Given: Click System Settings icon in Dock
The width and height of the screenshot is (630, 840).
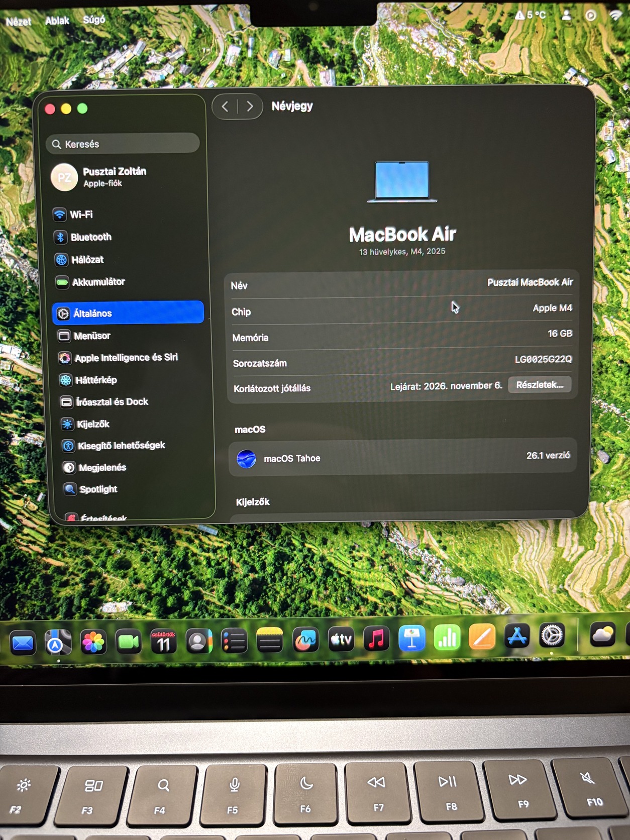Looking at the screenshot, I should pos(552,637).
